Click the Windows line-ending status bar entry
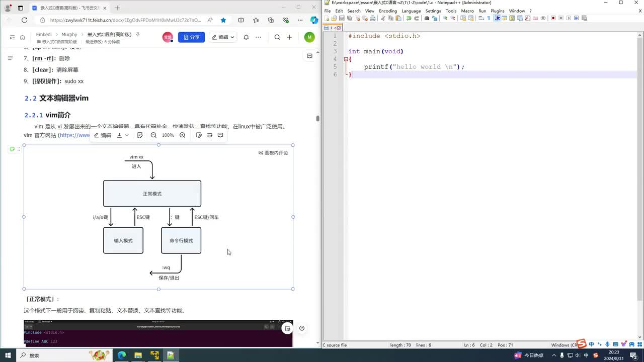 (563, 345)
